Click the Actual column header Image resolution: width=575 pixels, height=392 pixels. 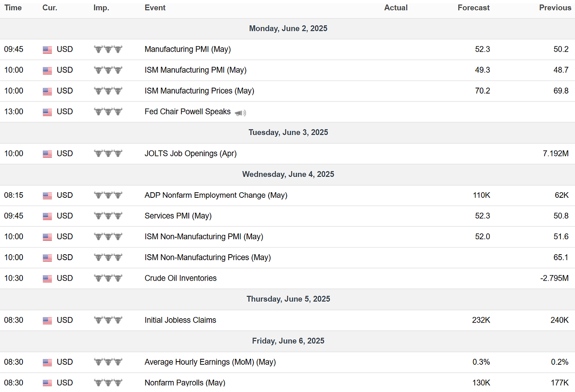tap(396, 8)
